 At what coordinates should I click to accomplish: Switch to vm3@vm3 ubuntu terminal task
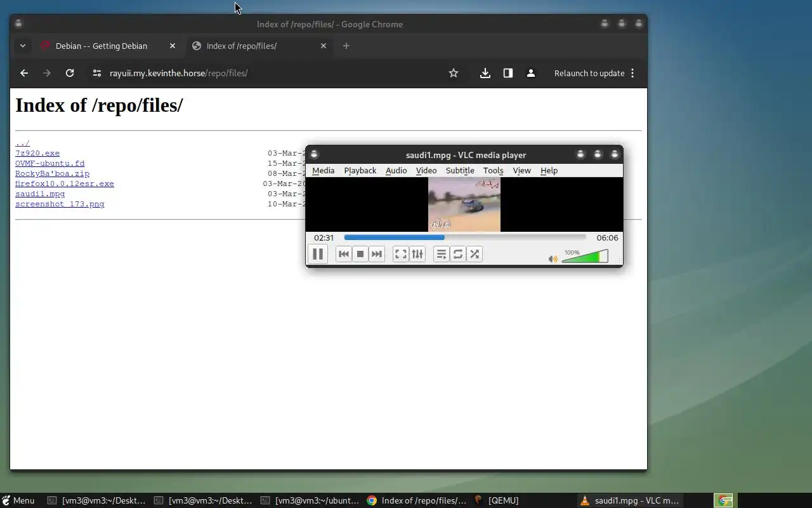tap(310, 500)
